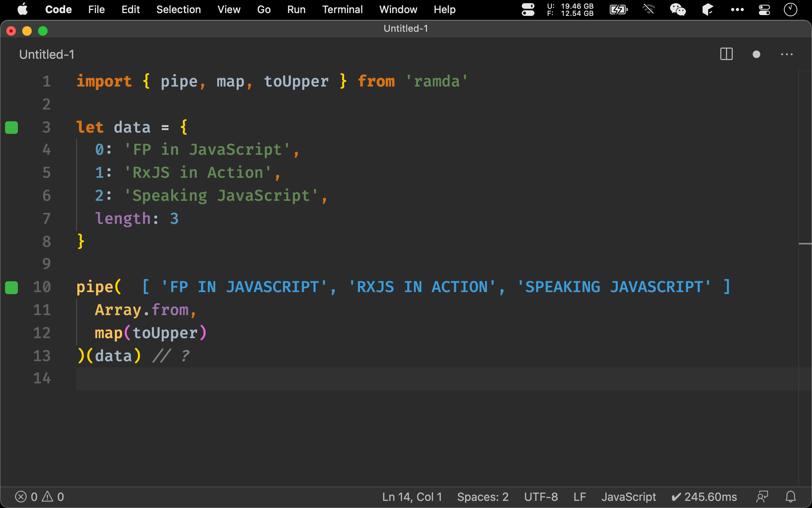
Task: Open the three-dots menu bar overflow icon
Action: pyautogui.click(x=737, y=9)
